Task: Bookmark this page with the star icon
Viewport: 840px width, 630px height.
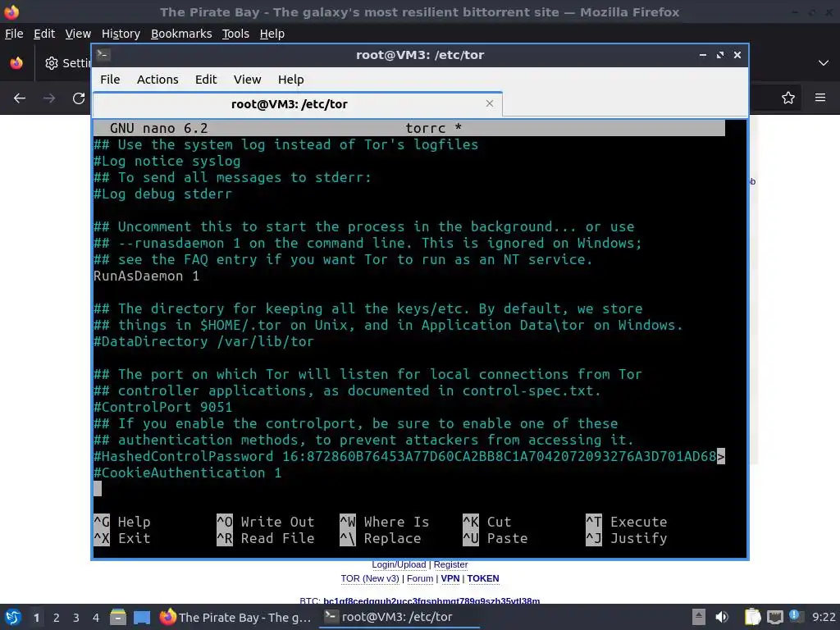Action: click(x=787, y=98)
